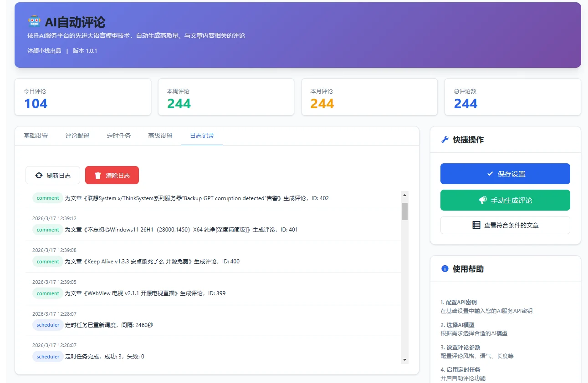
Task: Click the info icon beside 使用帮助
Action: [x=445, y=268]
